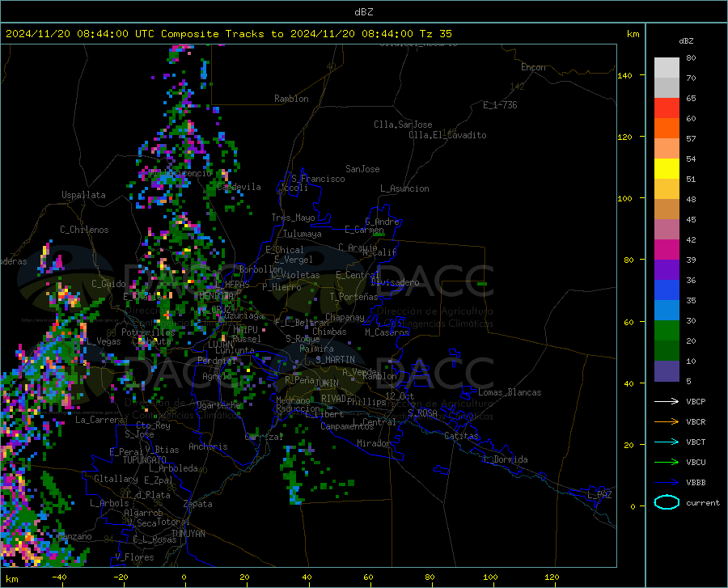This screenshot has width=728, height=588.
Task: Click the Anchoris label on map
Action: tap(208, 446)
